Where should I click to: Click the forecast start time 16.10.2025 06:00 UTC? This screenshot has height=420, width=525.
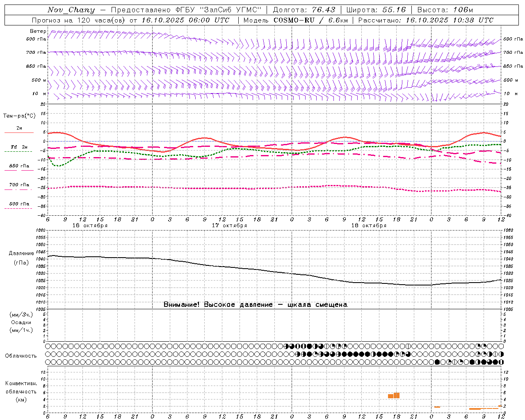pos(185,20)
